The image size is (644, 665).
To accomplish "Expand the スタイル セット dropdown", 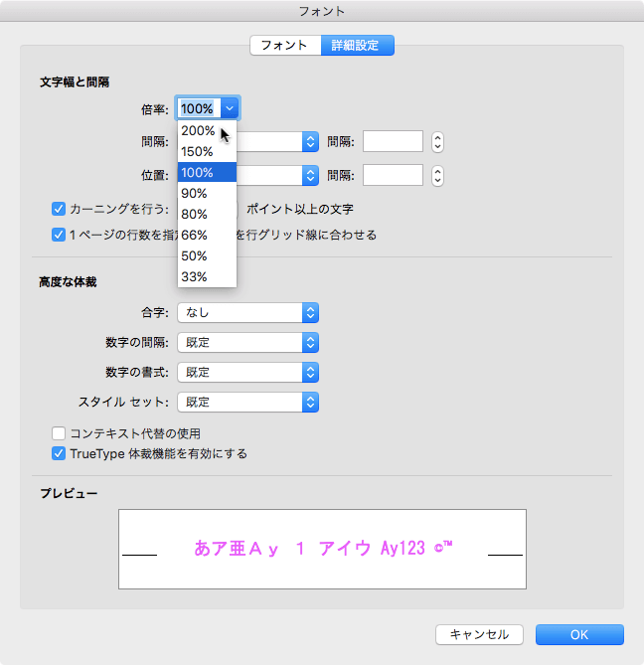I will point(247,403).
